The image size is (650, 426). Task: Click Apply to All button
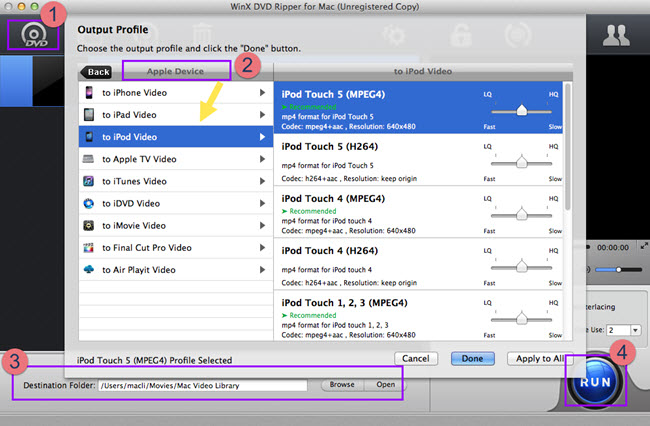pos(540,358)
